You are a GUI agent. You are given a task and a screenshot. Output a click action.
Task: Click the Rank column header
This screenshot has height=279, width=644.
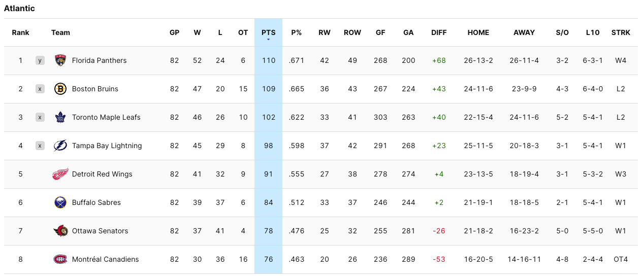pyautogui.click(x=20, y=32)
